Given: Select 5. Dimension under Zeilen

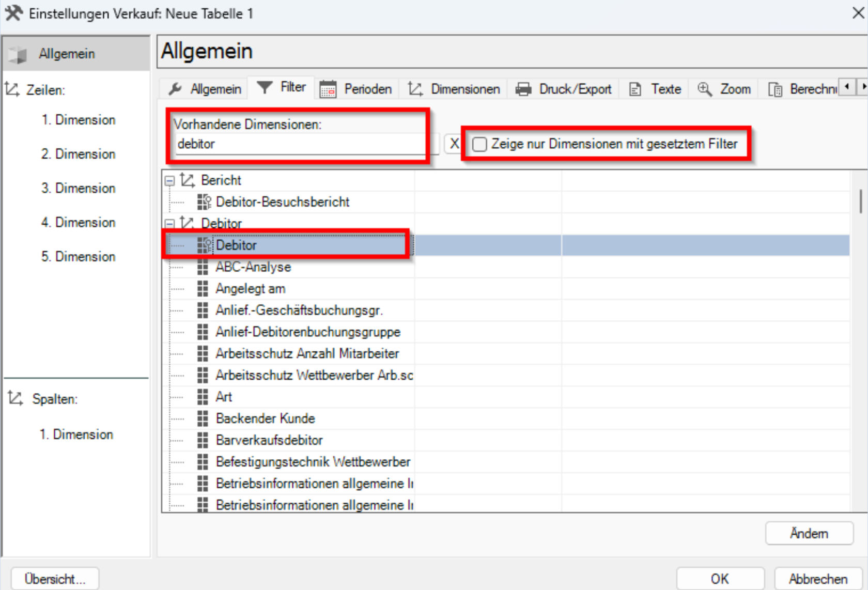Looking at the screenshot, I should click(79, 256).
